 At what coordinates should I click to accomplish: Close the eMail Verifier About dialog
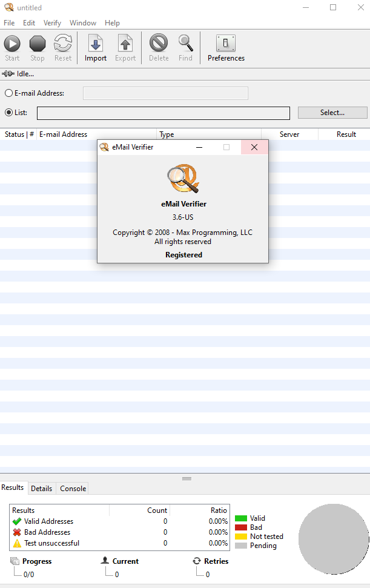pos(254,147)
